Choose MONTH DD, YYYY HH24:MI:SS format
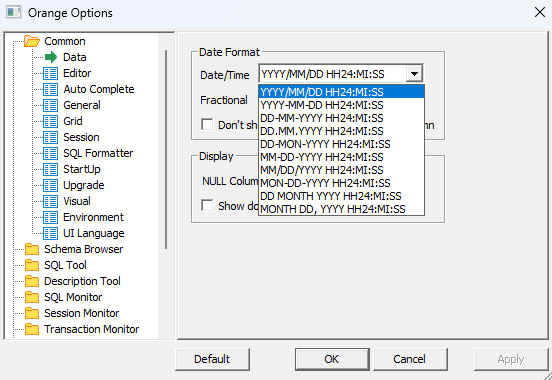Screen dimensions: 552x380 point(341,210)
